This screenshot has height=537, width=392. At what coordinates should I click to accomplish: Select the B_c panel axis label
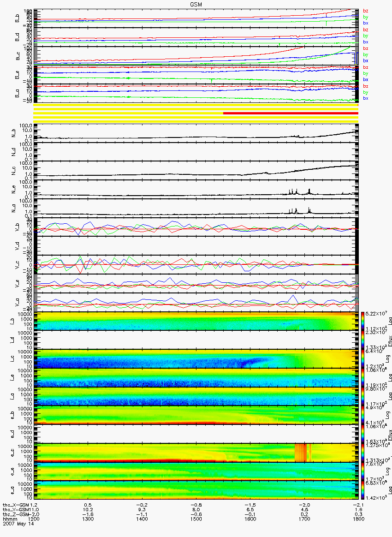tap(17, 56)
